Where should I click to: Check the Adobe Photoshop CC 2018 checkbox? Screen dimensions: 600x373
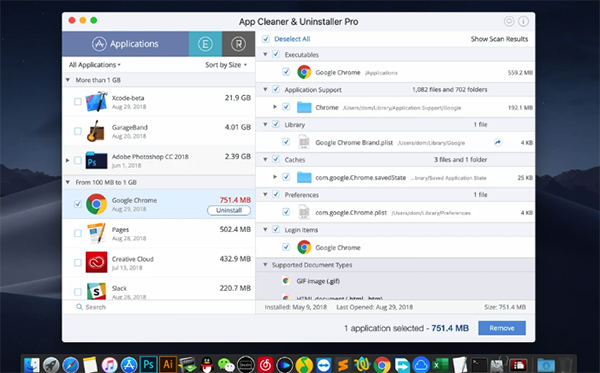pos(78,160)
